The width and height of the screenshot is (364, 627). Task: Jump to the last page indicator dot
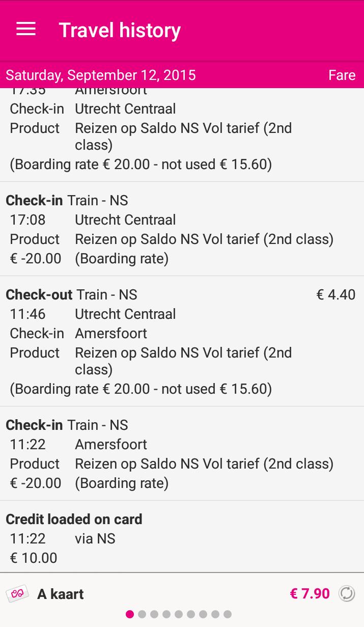pos(228,614)
